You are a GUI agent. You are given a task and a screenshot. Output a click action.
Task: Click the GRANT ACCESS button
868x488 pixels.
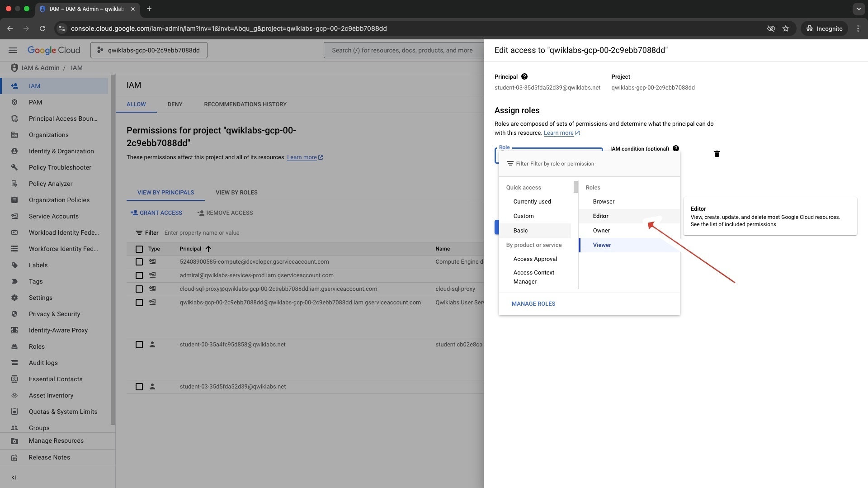[x=156, y=213]
